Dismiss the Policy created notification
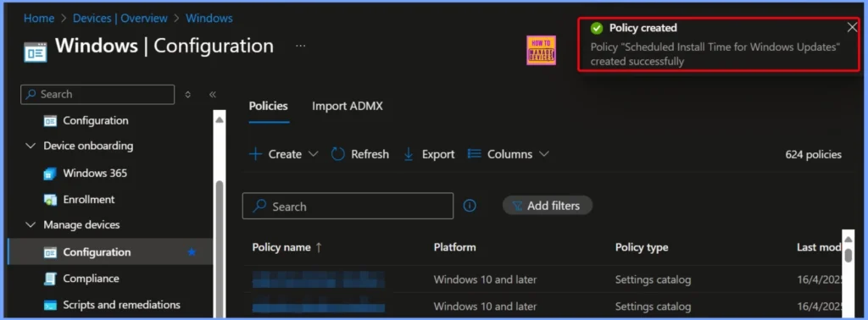 (x=852, y=28)
